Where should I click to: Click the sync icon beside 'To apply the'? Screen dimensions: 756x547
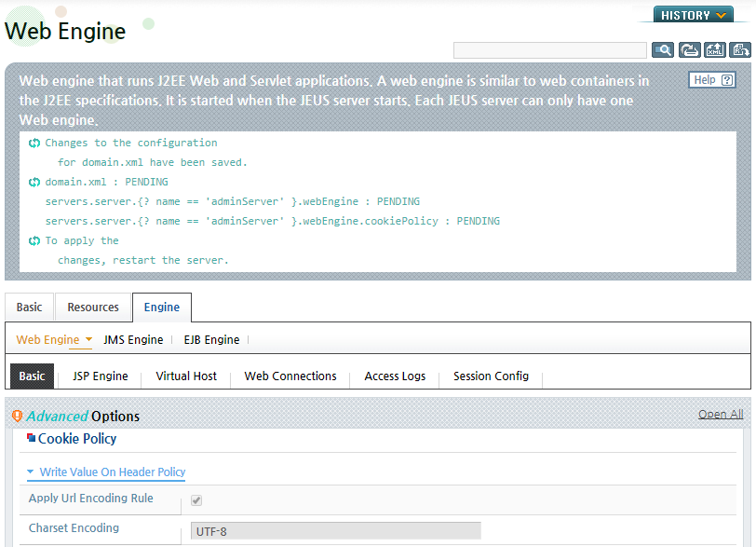34,240
